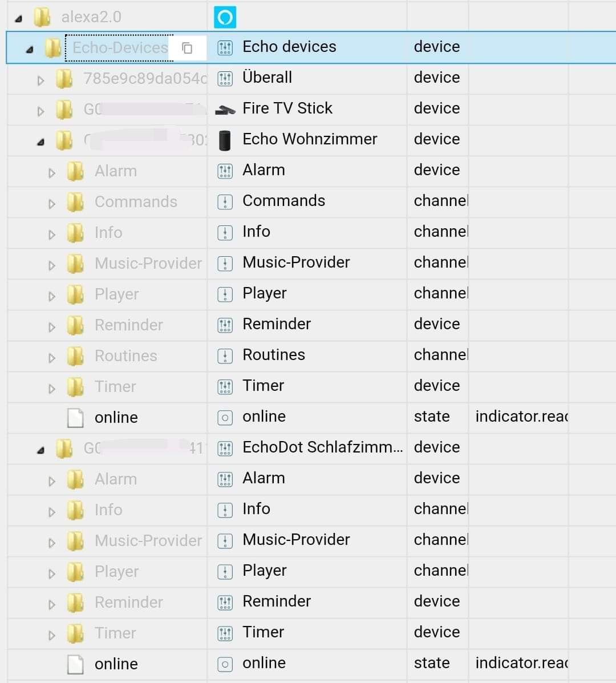Click the Commands folder icon
Screen dimensions: 616x683
[x=75, y=202]
